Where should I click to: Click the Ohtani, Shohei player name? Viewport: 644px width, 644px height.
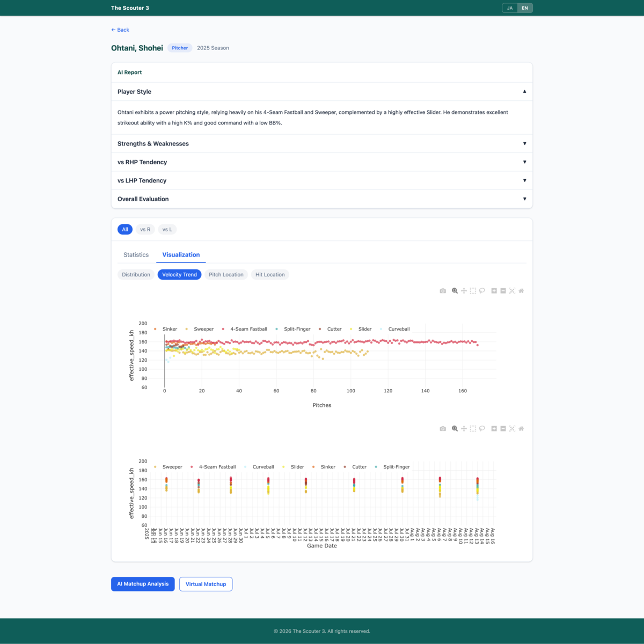point(137,48)
